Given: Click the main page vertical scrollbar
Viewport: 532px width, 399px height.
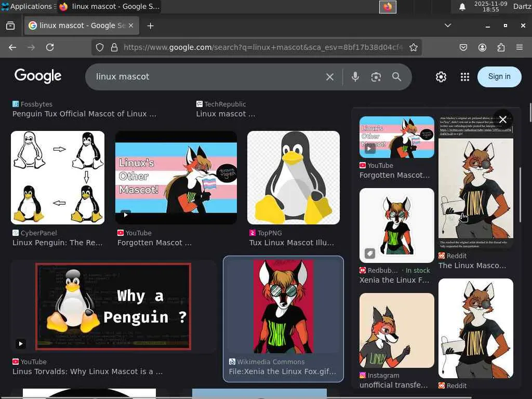Looking at the screenshot, I should [530, 113].
